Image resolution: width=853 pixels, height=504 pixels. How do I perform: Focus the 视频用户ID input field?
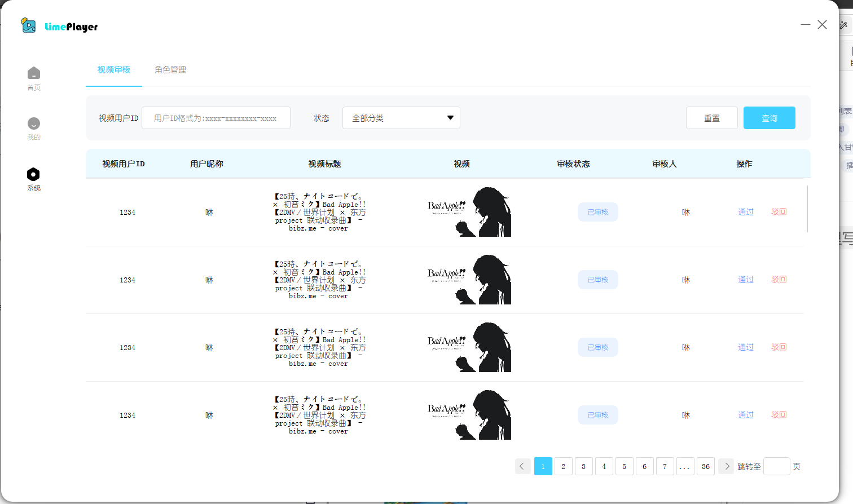click(x=216, y=118)
